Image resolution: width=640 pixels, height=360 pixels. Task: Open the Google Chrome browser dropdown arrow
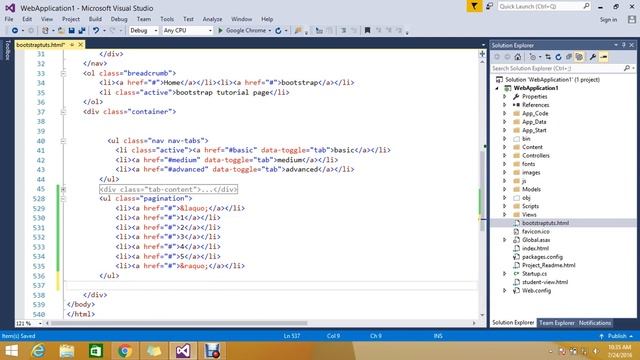[x=270, y=31]
